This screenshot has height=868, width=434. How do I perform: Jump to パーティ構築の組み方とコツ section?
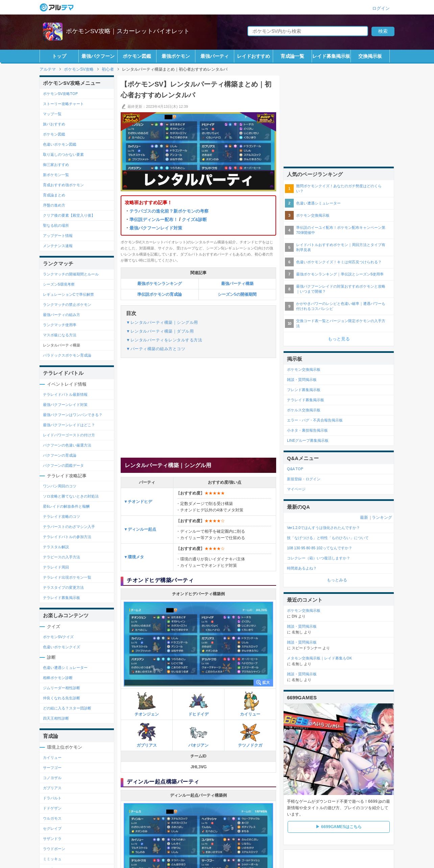click(155, 349)
